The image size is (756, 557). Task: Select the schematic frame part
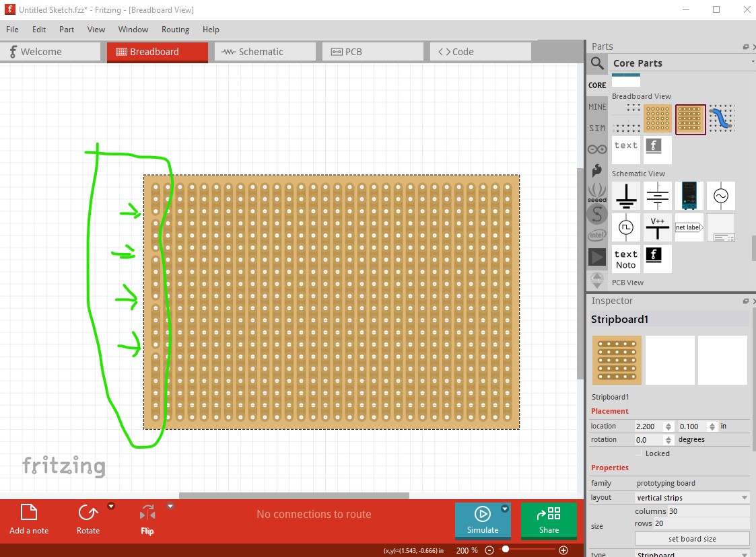[x=721, y=227]
